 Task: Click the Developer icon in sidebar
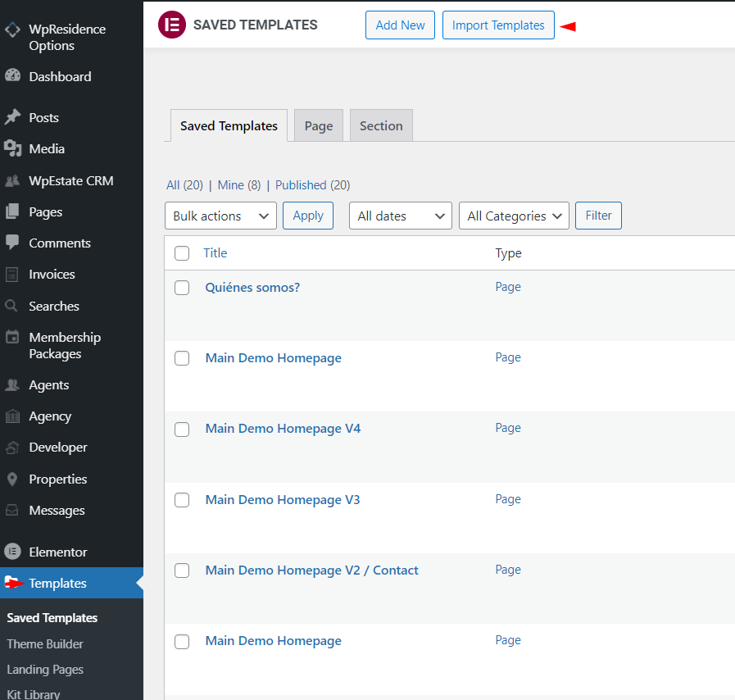coord(12,448)
